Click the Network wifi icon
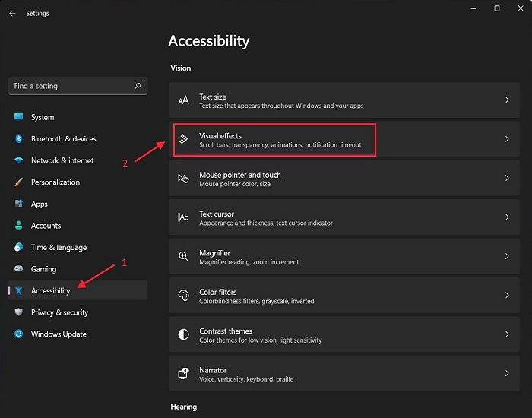532x418 pixels. click(x=19, y=160)
